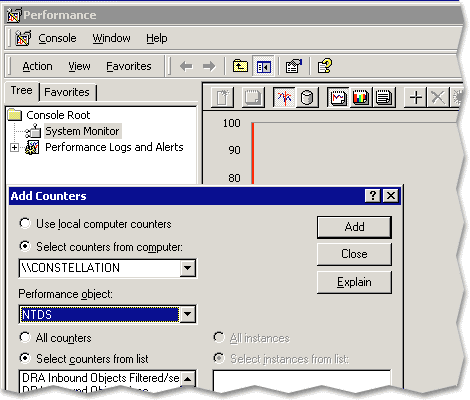
Task: Open the Console menu
Action: click(x=57, y=38)
